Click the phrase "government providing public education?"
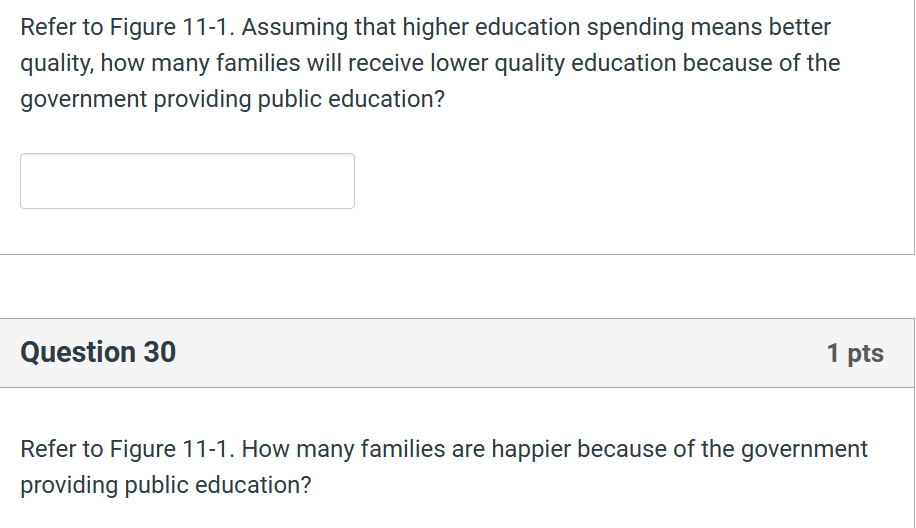 (233, 100)
